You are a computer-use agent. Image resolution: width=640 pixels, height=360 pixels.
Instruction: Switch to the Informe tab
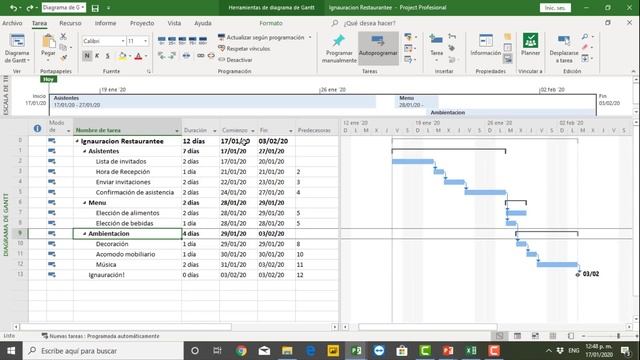105,23
